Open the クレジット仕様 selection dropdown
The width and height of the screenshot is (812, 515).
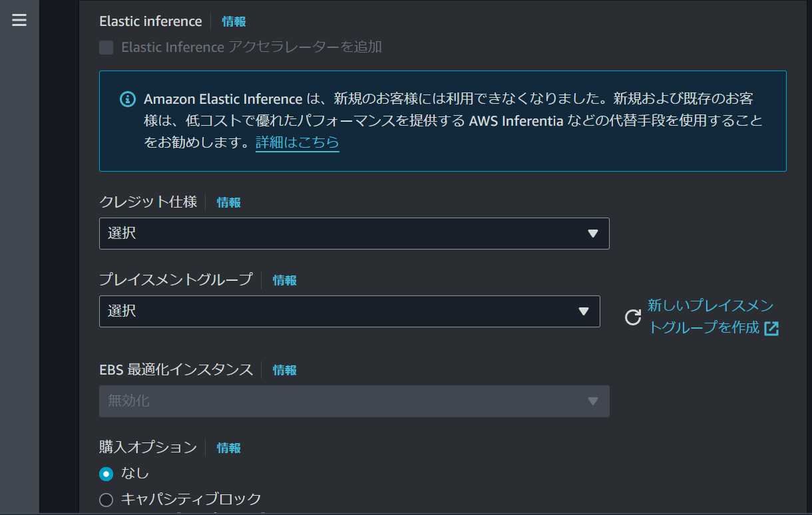354,234
